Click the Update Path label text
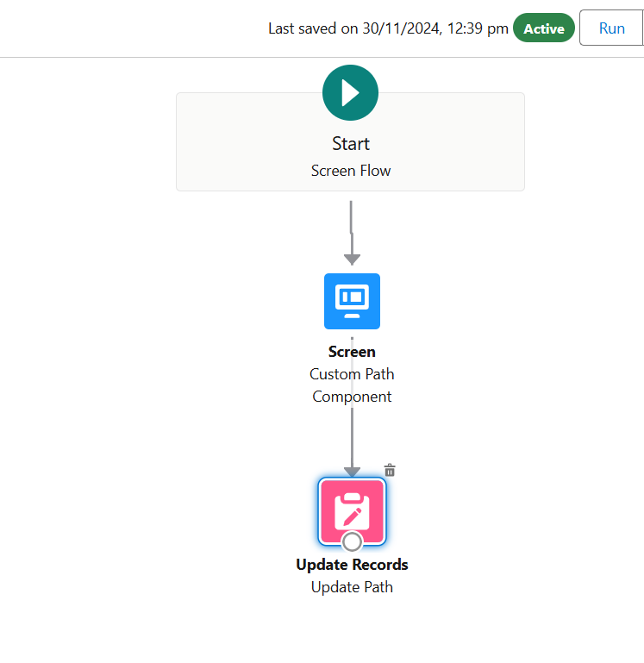644x663 pixels. coord(352,587)
